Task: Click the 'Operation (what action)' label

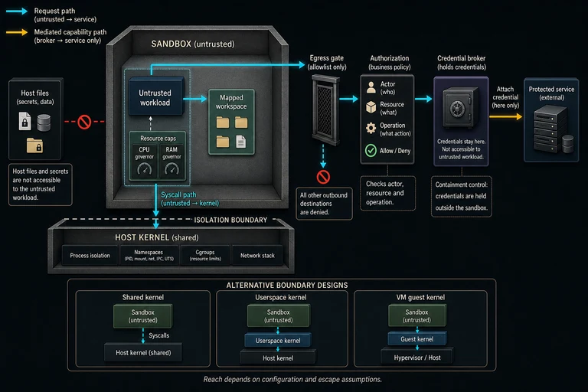Action: click(395, 129)
